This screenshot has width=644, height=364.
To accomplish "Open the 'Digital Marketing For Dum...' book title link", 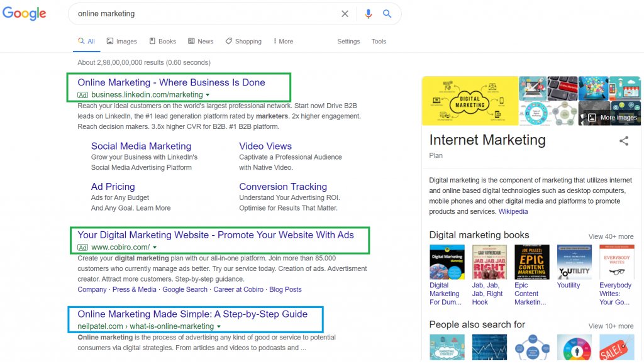I will click(x=445, y=294).
